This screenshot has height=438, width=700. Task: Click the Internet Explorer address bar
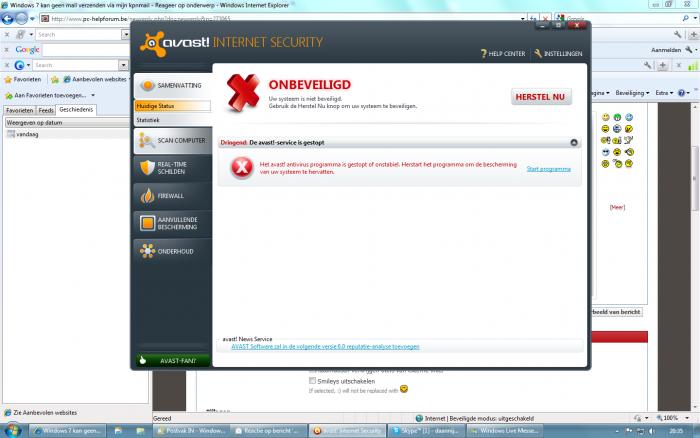[x=280, y=18]
